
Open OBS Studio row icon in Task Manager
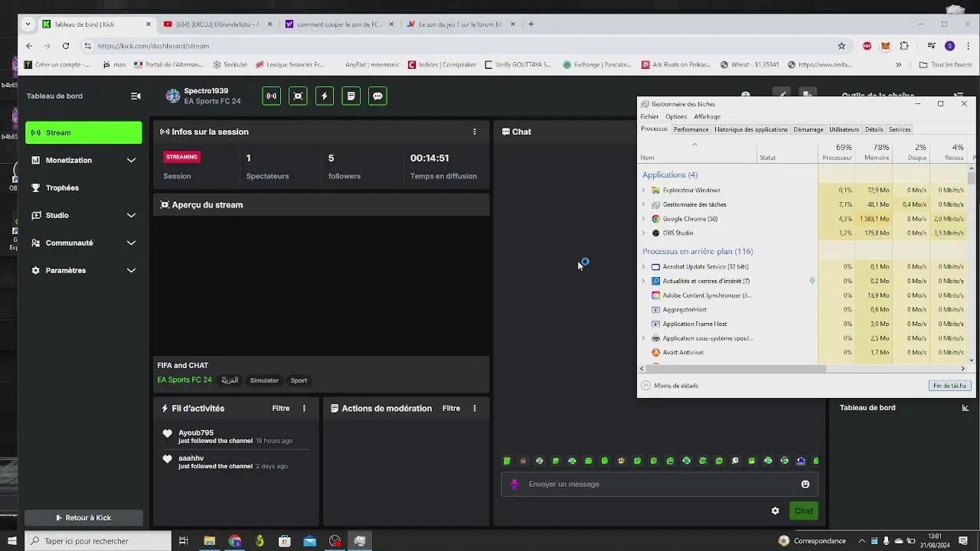pos(655,233)
